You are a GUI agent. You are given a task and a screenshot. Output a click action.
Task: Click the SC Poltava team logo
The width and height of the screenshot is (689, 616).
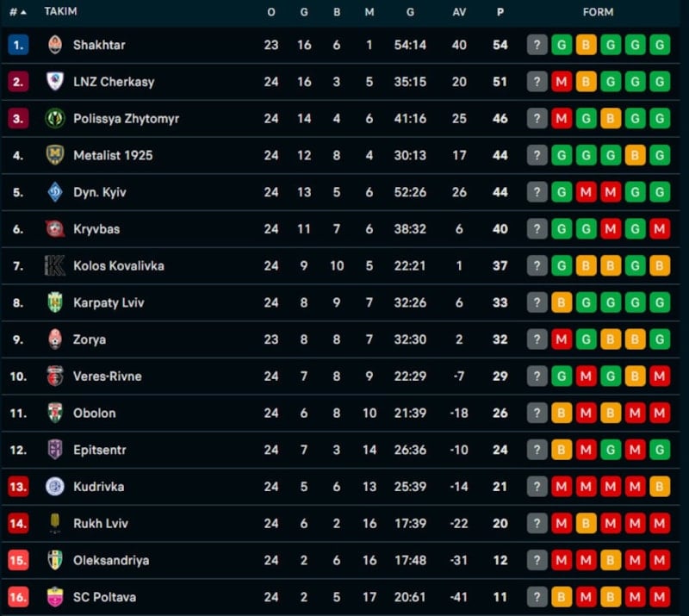(55, 597)
